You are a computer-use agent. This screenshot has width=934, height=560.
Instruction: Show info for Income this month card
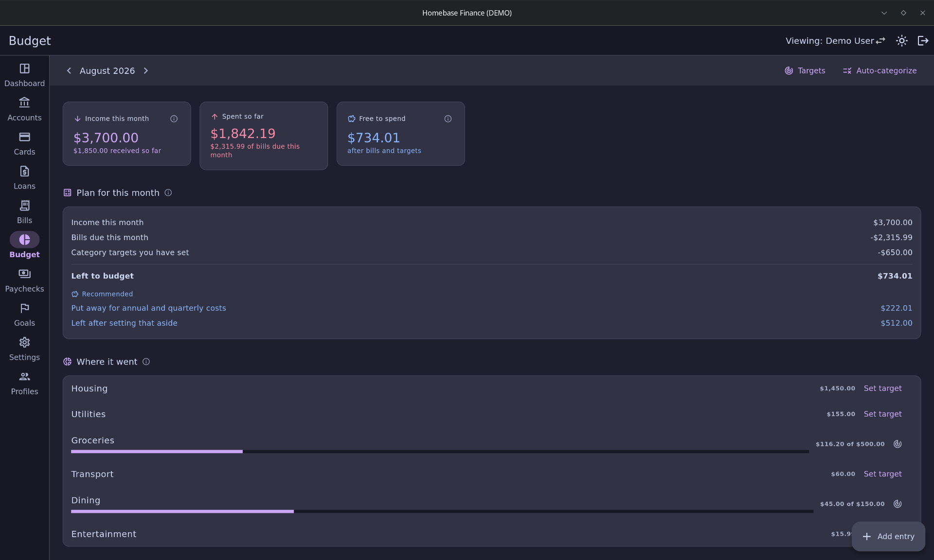(x=174, y=119)
